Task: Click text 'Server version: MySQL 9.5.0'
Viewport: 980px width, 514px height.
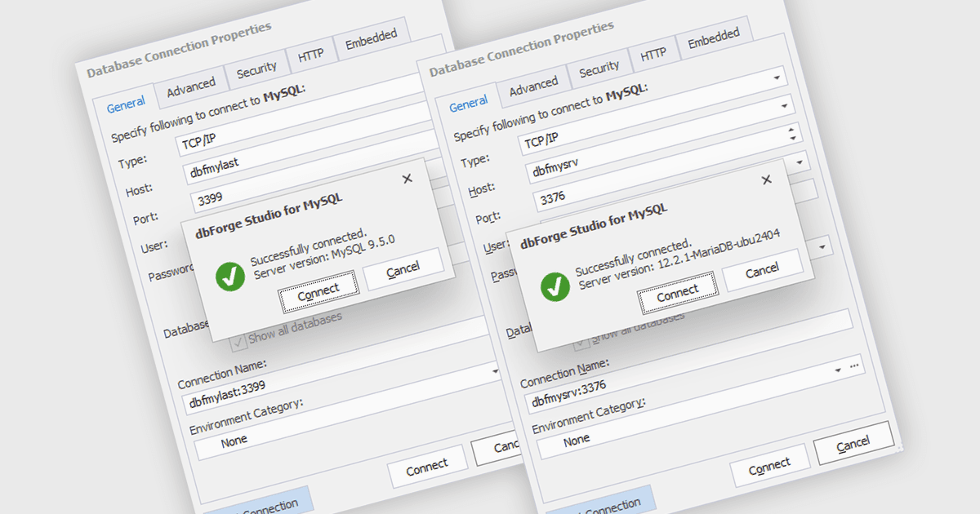Action: click(x=325, y=257)
